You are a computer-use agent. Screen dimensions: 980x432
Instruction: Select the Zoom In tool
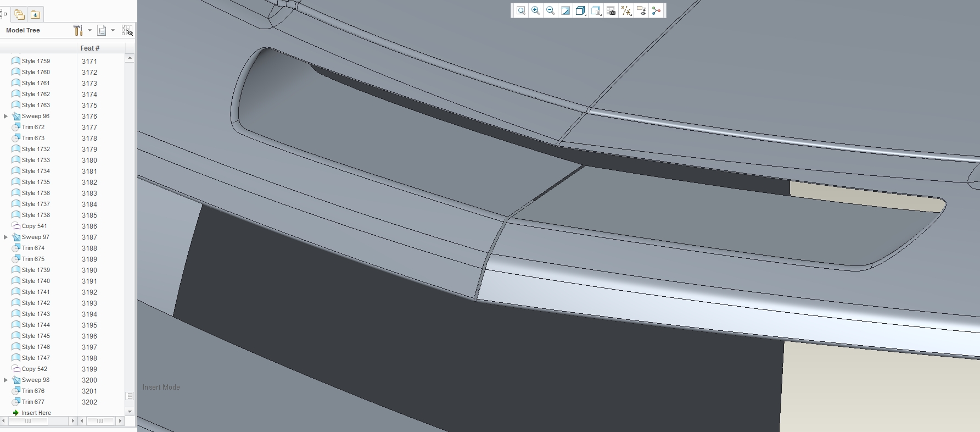click(536, 10)
